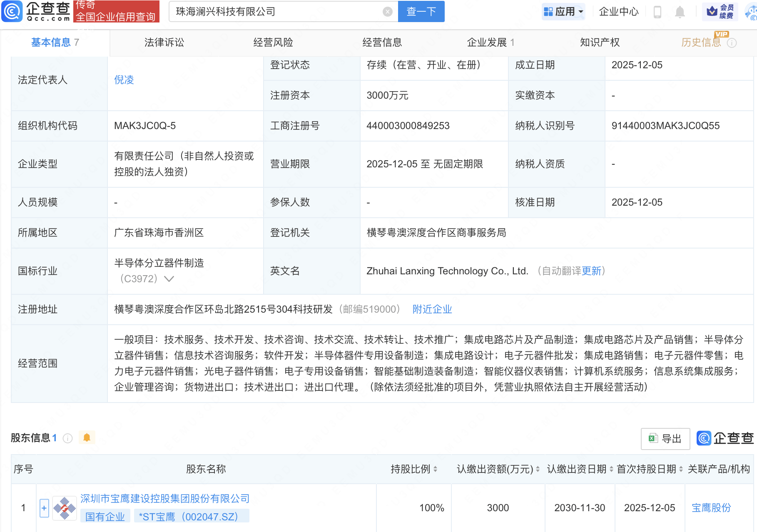Open legal representative 倪凌 link

[124, 80]
